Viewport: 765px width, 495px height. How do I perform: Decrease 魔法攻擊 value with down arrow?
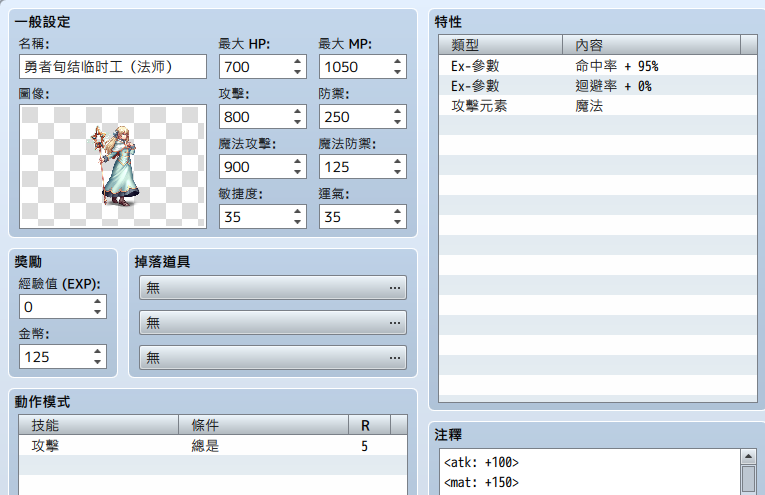(298, 172)
